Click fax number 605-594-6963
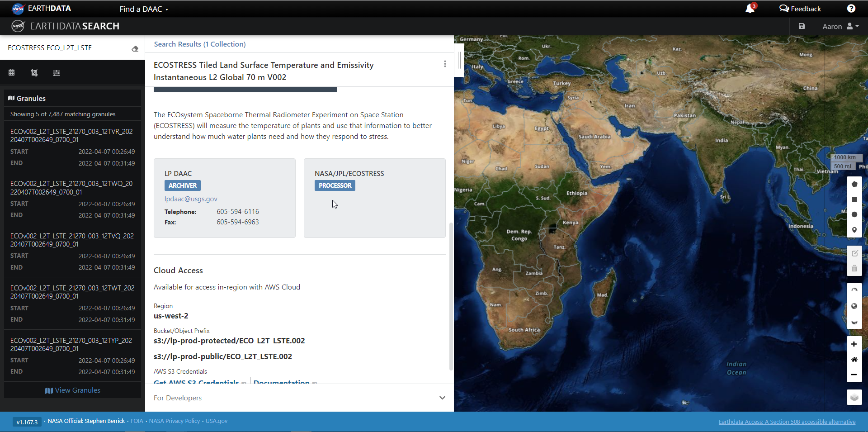Screen dimensions: 868x432 coord(238,222)
